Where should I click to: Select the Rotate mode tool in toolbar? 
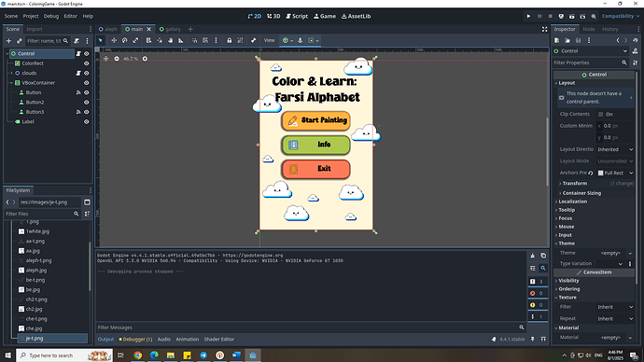pos(125,40)
